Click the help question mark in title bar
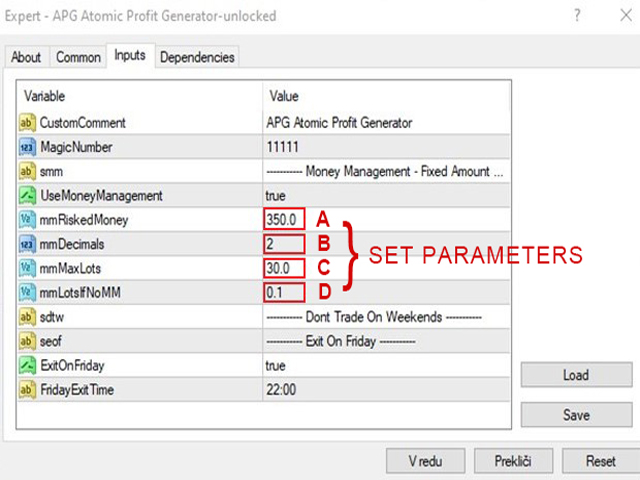The height and width of the screenshot is (480, 640). pos(577,16)
